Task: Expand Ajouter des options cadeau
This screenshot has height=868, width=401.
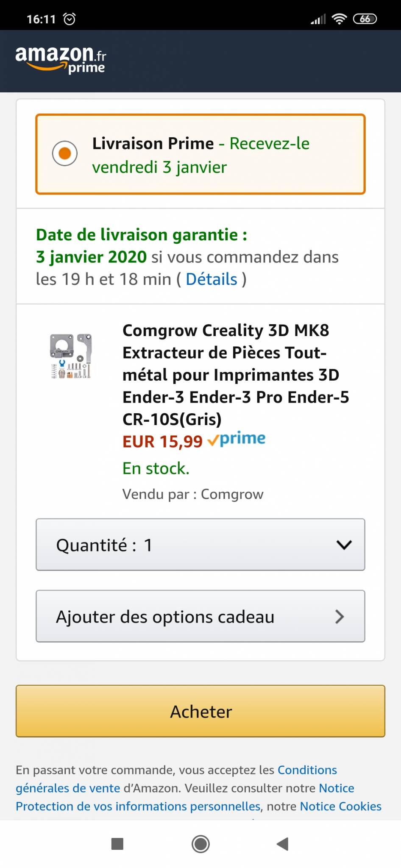Action: click(200, 616)
